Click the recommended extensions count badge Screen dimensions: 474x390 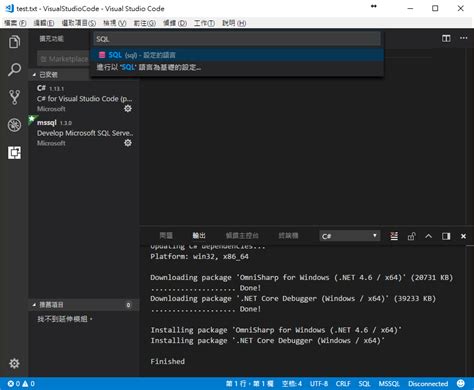(128, 305)
